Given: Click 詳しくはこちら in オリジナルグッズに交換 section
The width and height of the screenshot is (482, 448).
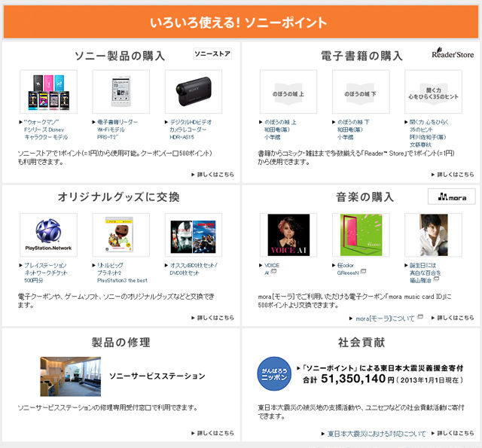Looking at the screenshot, I should (x=215, y=318).
